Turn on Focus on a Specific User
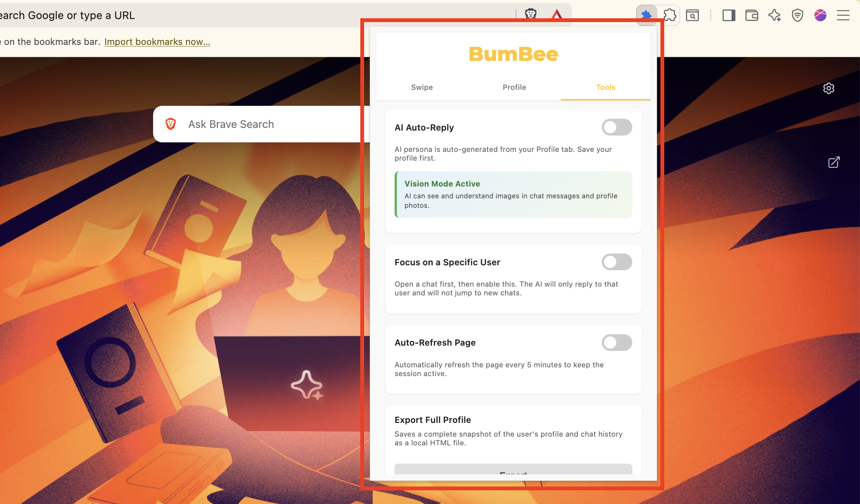The width and height of the screenshot is (860, 504). pyautogui.click(x=617, y=262)
